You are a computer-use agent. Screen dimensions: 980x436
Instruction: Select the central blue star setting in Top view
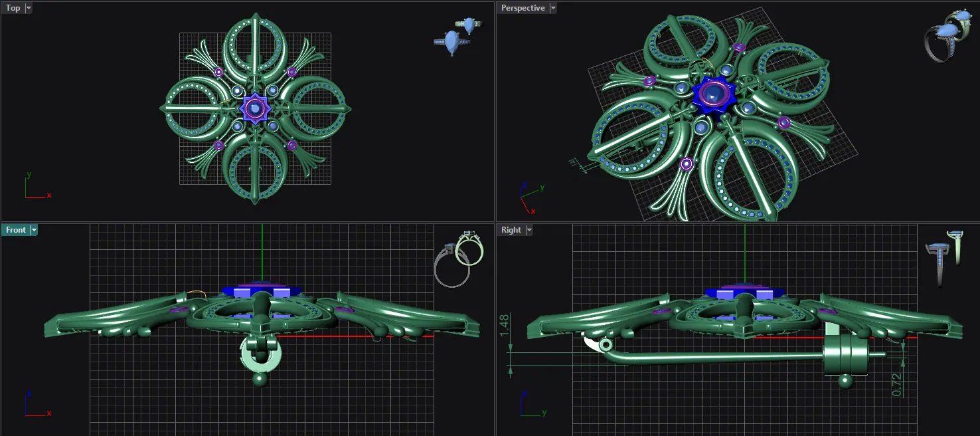coord(254,108)
